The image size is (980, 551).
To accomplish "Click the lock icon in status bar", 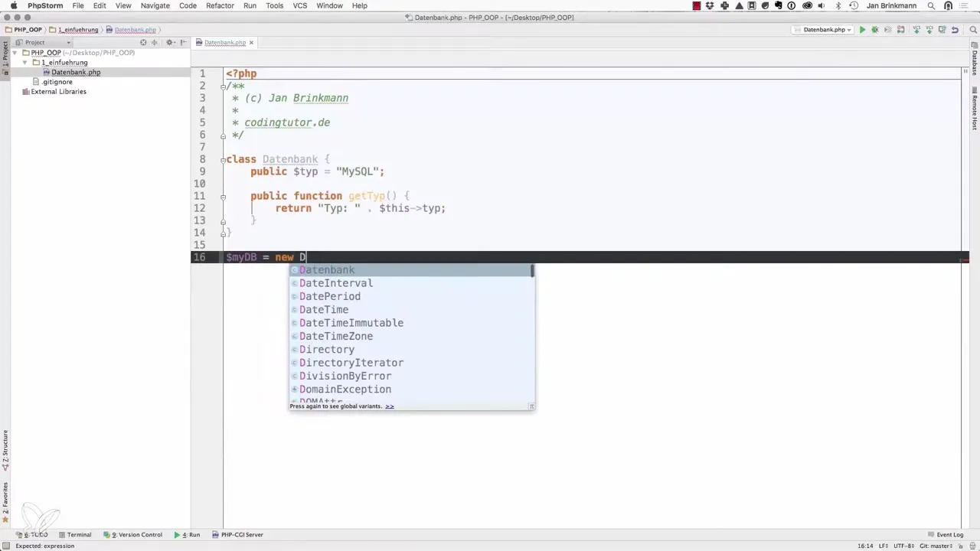I will tap(962, 546).
